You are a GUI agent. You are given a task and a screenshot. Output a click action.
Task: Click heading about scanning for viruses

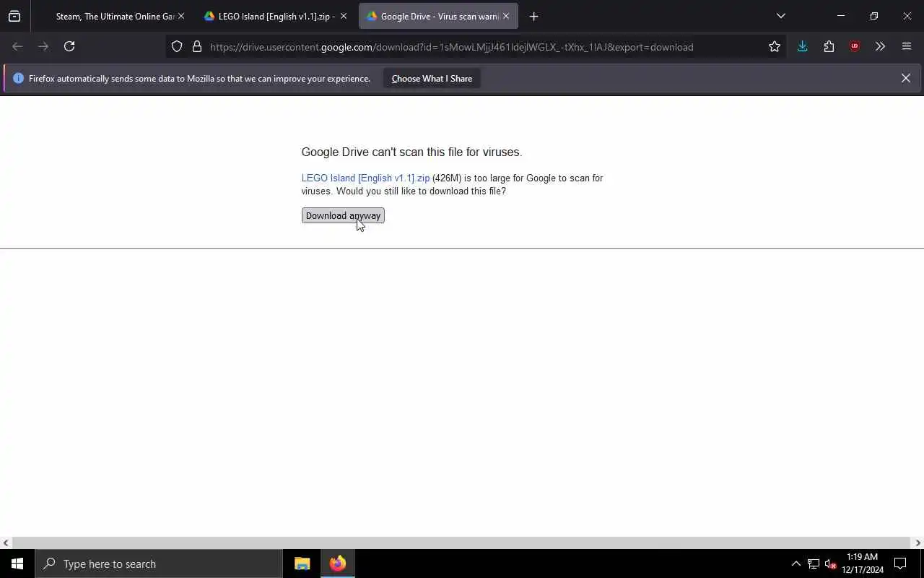pos(411,152)
